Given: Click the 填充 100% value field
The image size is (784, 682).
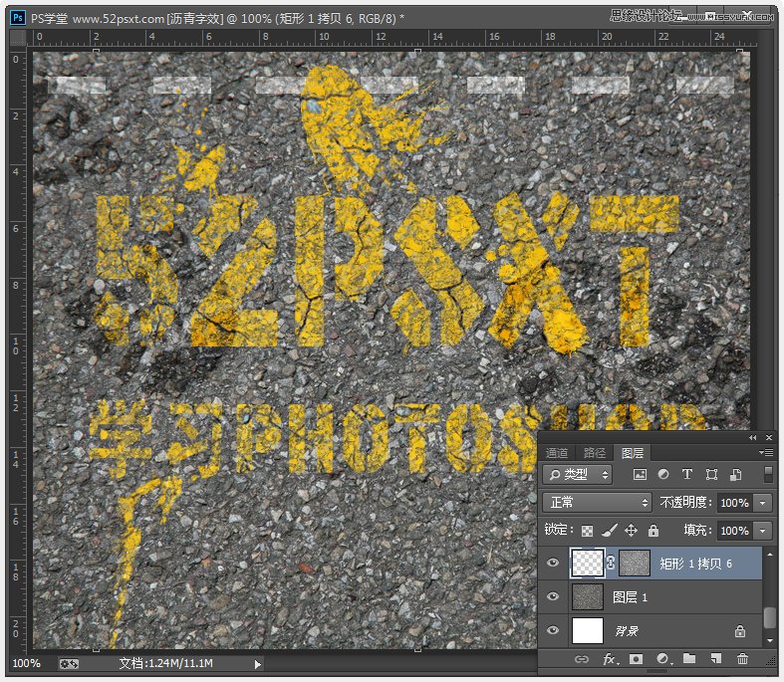Looking at the screenshot, I should click(735, 531).
